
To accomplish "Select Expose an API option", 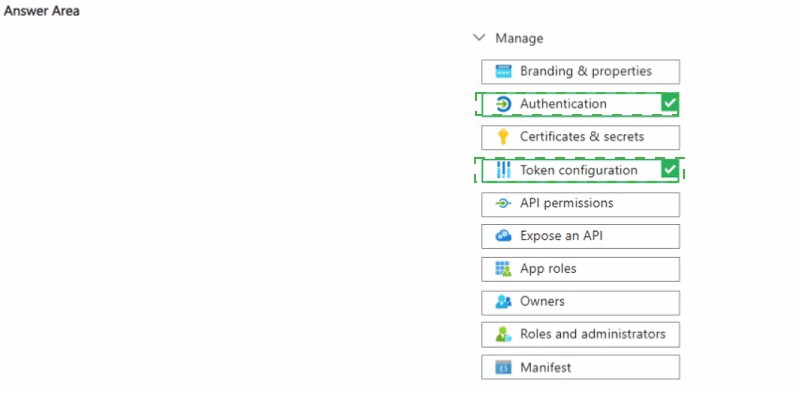I will [x=580, y=236].
